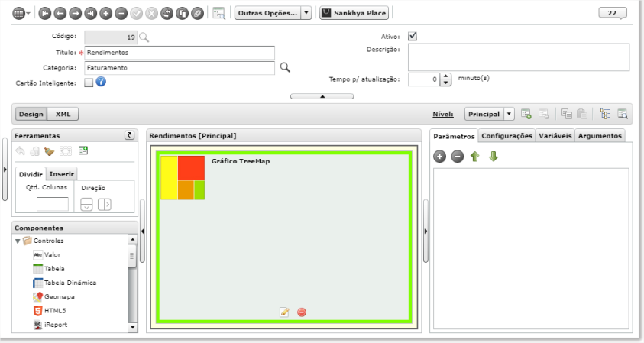Click the clear broom icon in Ferramentas
Image resolution: width=644 pixels, height=343 pixels.
50,151
